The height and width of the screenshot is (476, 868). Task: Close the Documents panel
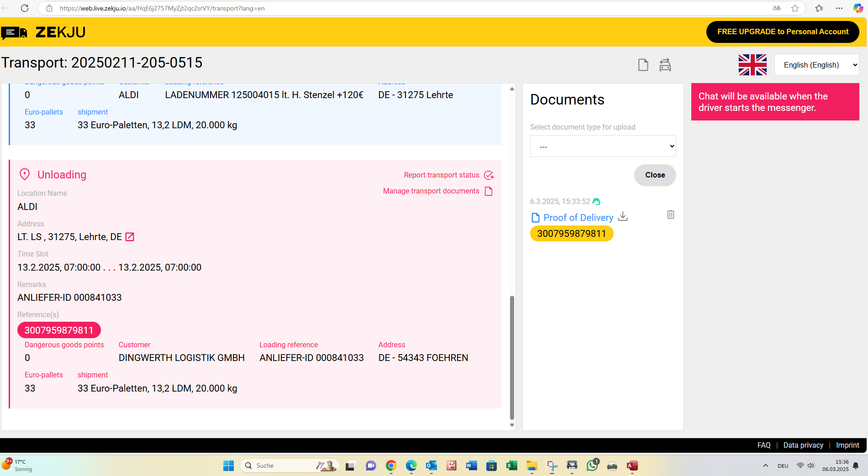655,175
